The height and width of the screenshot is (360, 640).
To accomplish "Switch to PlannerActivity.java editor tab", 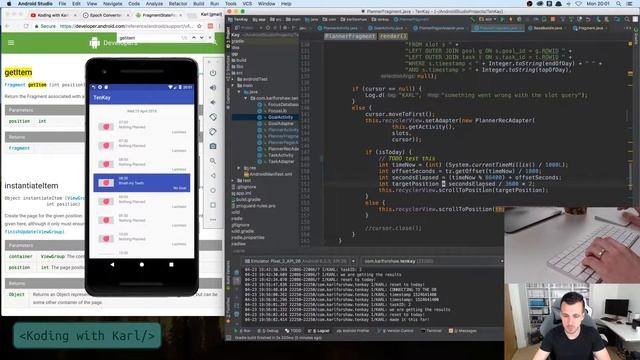I will (x=340, y=28).
